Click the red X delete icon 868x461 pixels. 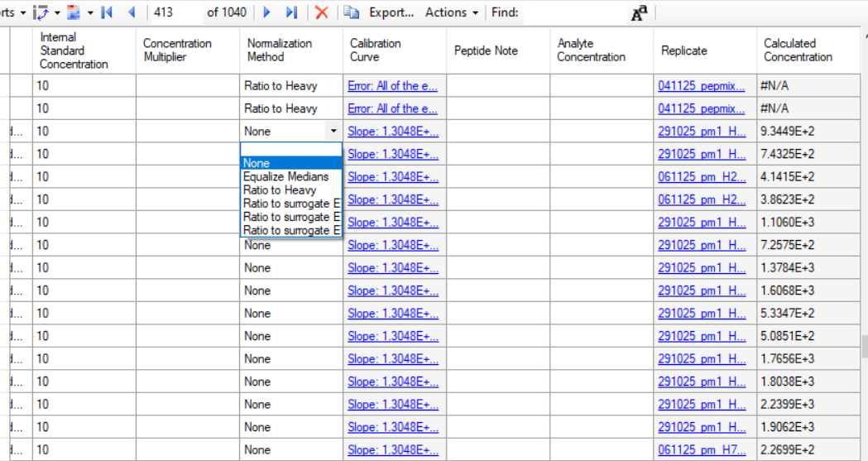322,12
